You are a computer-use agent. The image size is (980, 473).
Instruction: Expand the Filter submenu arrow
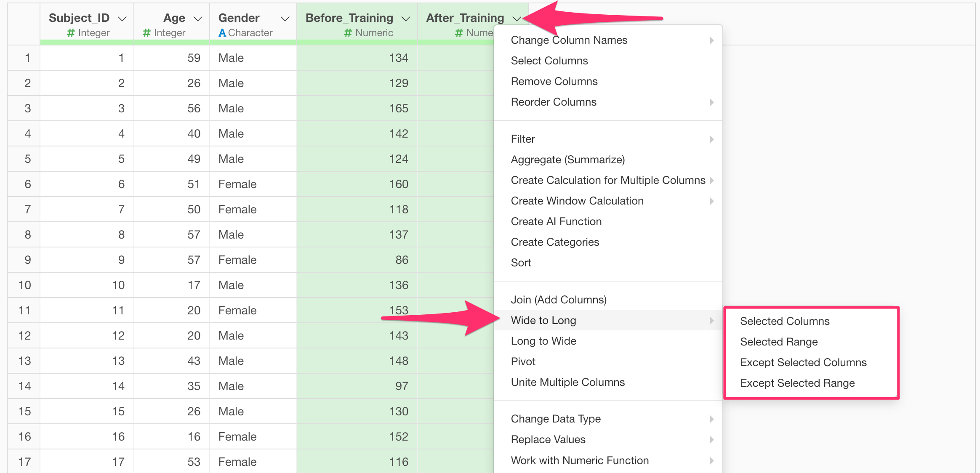711,139
